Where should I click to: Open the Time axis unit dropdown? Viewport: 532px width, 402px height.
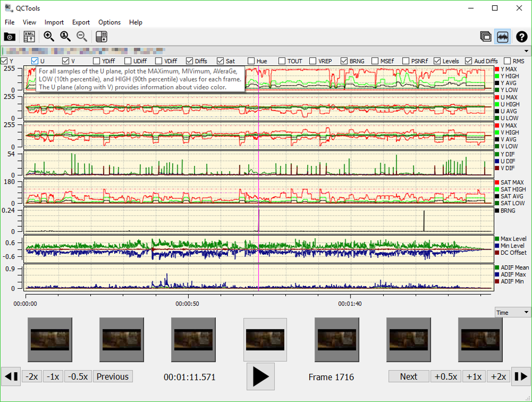(x=513, y=312)
